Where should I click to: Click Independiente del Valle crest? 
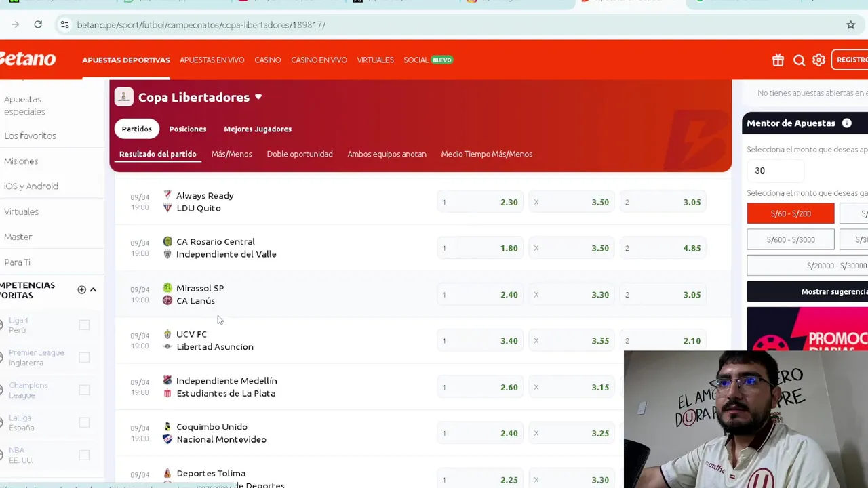(x=167, y=254)
